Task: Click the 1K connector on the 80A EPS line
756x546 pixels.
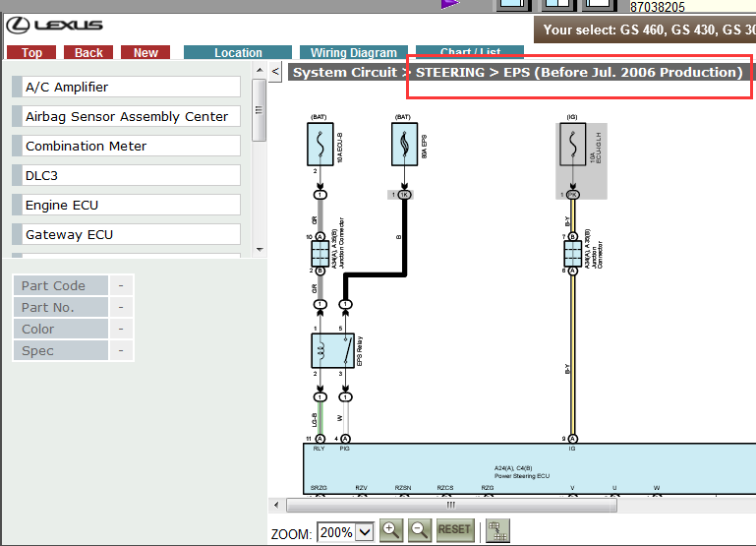Action: [404, 195]
